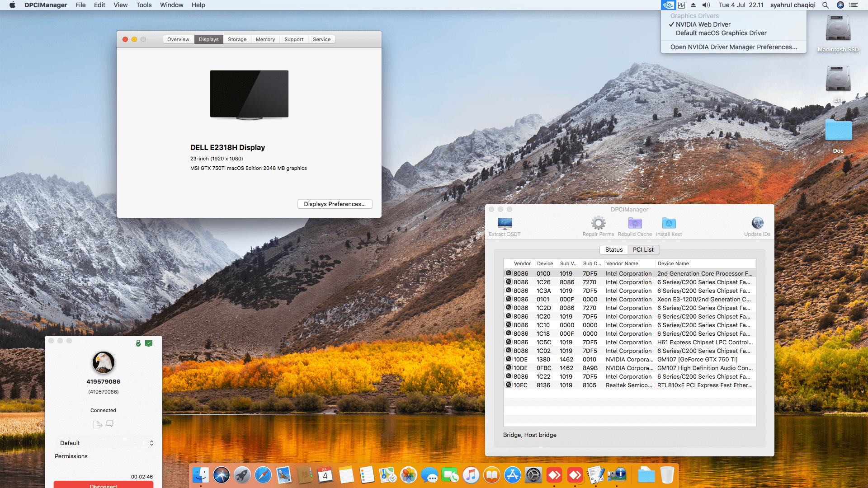Screen dimensions: 868x488
Task: Click the Repair Perms gear icon
Action: click(598, 224)
